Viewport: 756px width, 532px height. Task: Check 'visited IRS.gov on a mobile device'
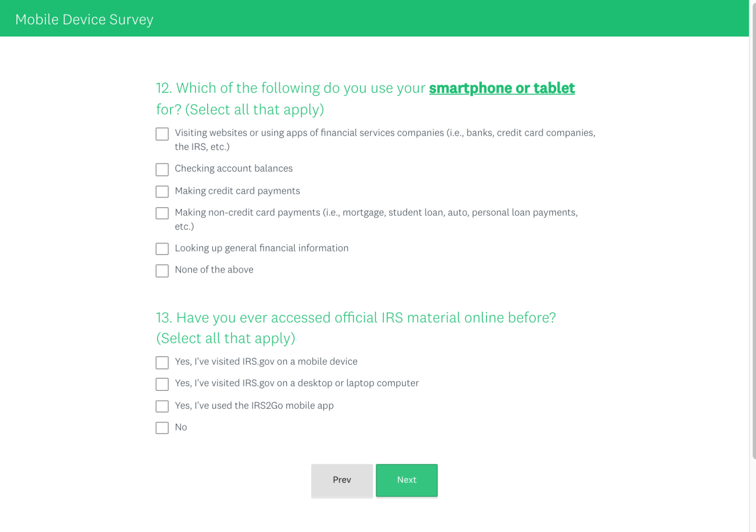coord(162,362)
